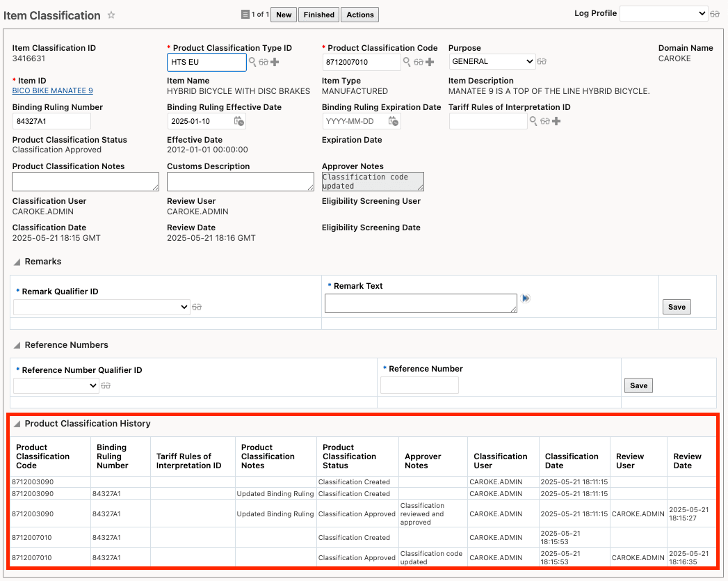Image resolution: width=728 pixels, height=581 pixels.
Task: Click the Product Classification Type ID field
Action: [207, 62]
